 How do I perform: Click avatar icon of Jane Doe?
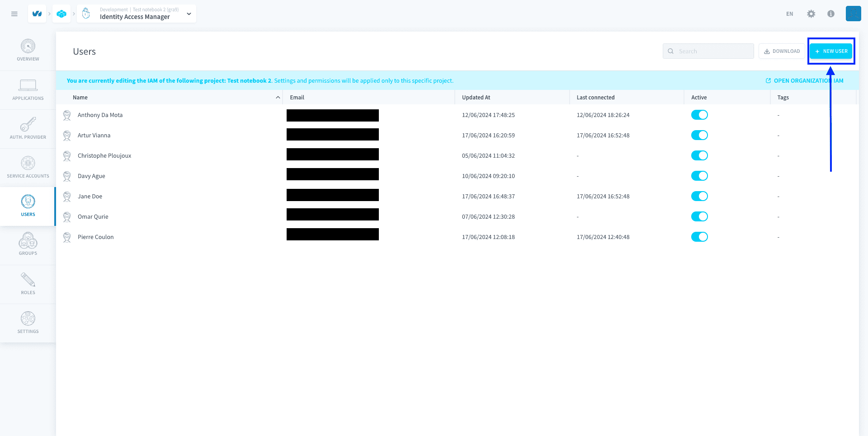tap(67, 197)
